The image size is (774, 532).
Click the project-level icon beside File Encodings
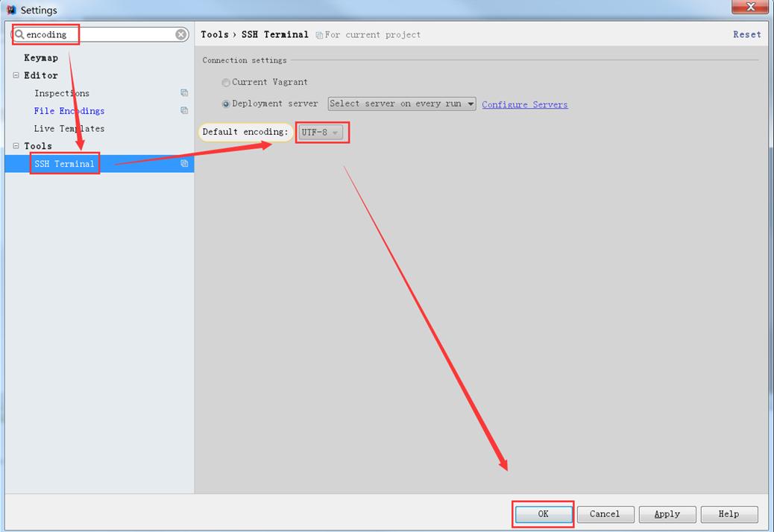coord(184,110)
